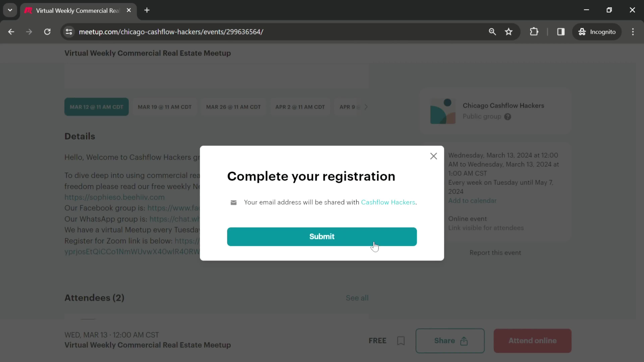
Task: Toggle the Attend online button
Action: point(532,341)
